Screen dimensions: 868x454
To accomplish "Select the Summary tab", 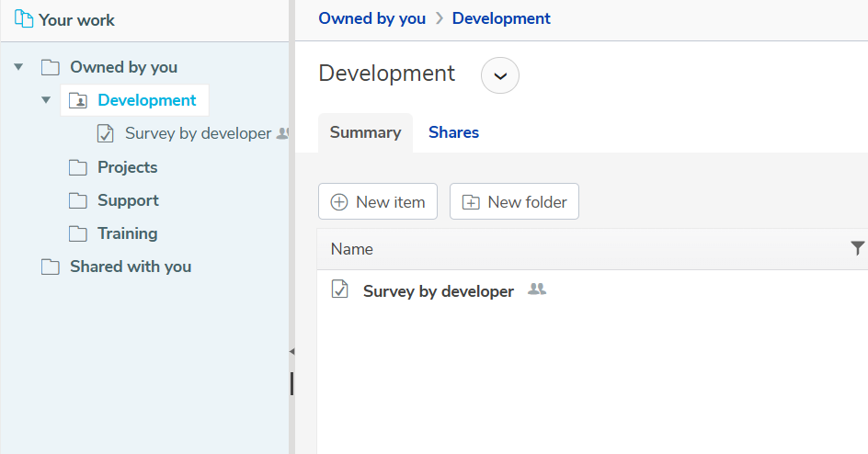I will pos(365,132).
